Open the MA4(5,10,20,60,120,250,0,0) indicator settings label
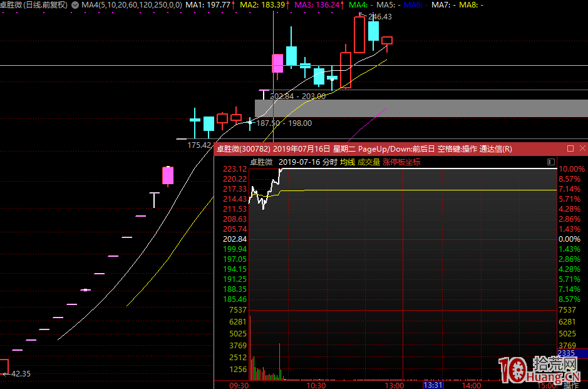 point(132,5)
